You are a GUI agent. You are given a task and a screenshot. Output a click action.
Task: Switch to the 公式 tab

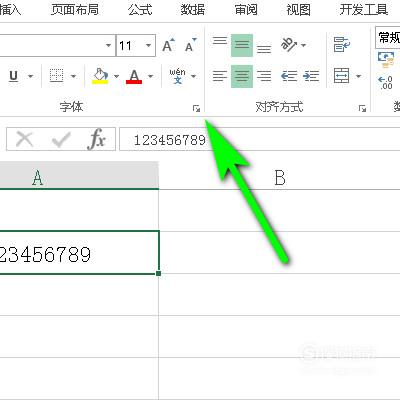click(140, 10)
